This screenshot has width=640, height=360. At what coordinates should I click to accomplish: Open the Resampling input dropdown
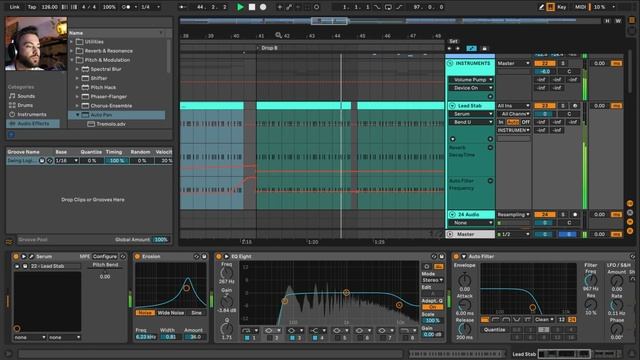pyautogui.click(x=513, y=214)
